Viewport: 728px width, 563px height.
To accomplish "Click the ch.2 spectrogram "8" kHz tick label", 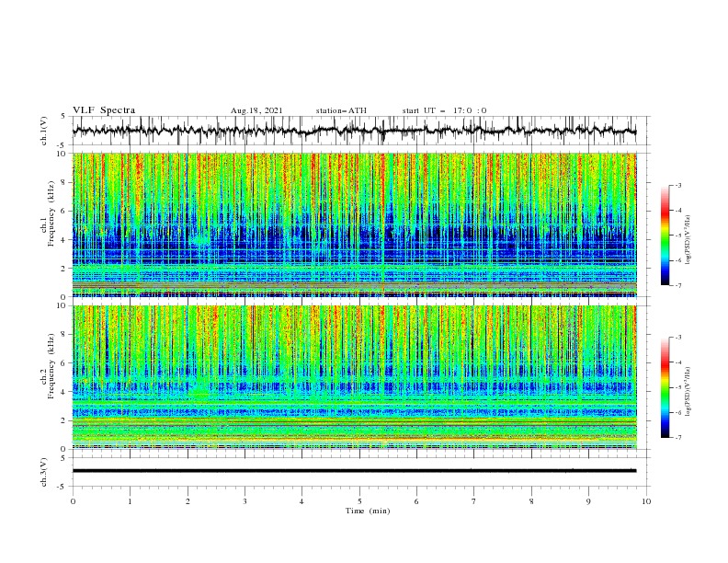I will point(64,335).
